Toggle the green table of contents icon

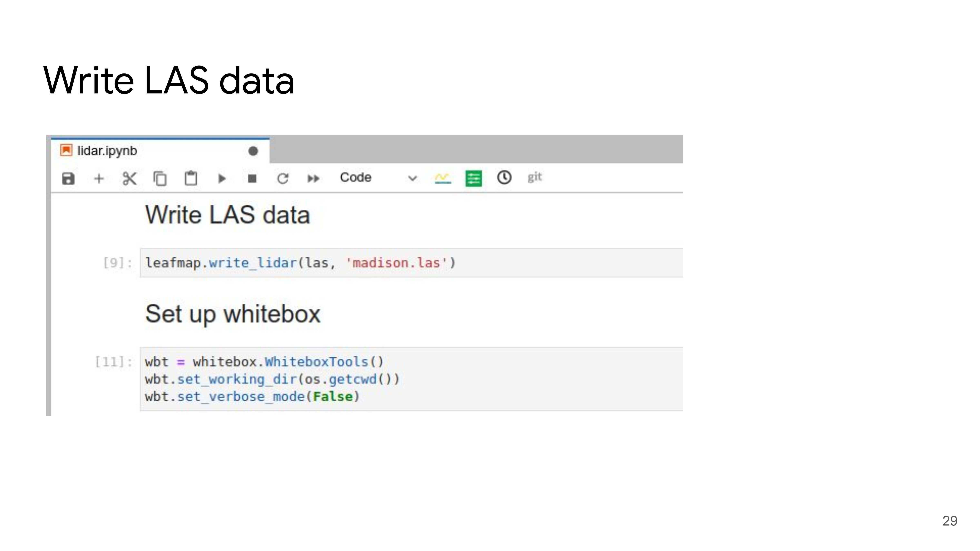(x=474, y=178)
